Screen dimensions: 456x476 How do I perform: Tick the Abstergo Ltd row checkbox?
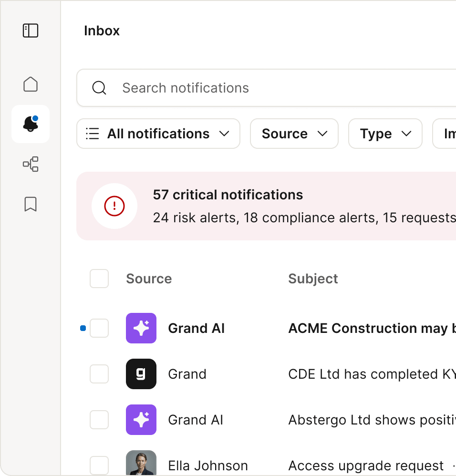click(99, 420)
